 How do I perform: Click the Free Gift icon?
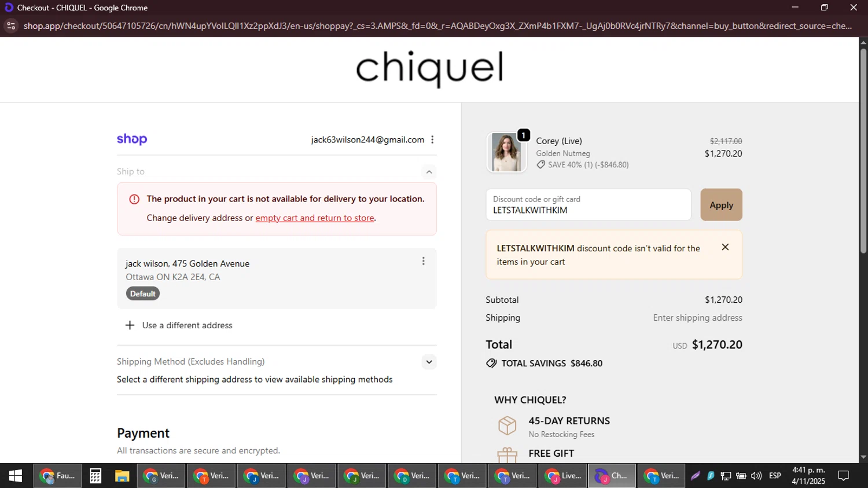[x=507, y=455]
